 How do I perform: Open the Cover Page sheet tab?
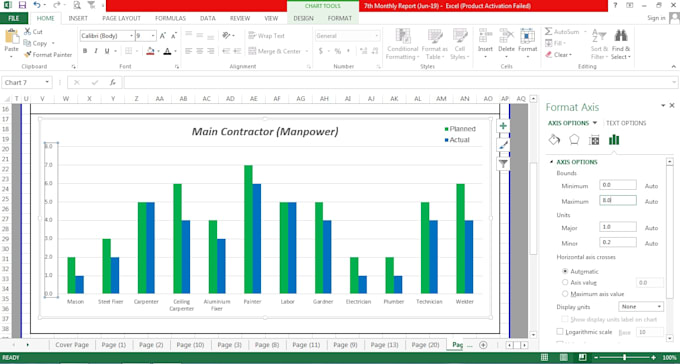(x=72, y=345)
